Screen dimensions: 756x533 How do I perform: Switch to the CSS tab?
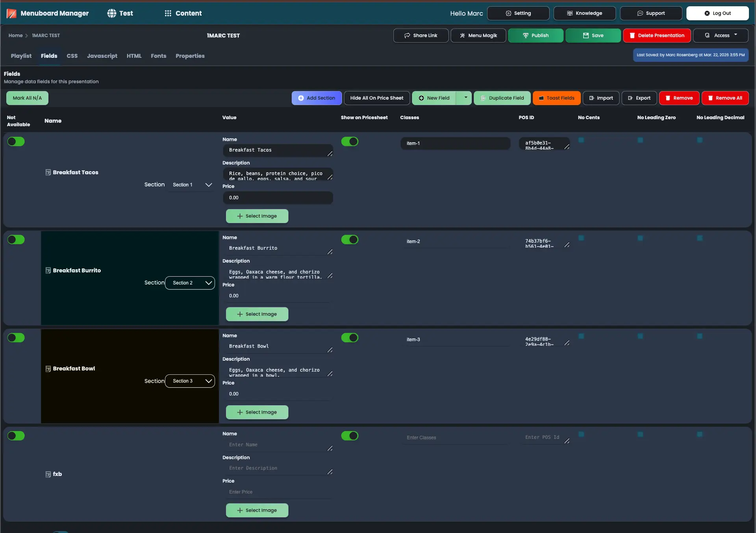(72, 56)
